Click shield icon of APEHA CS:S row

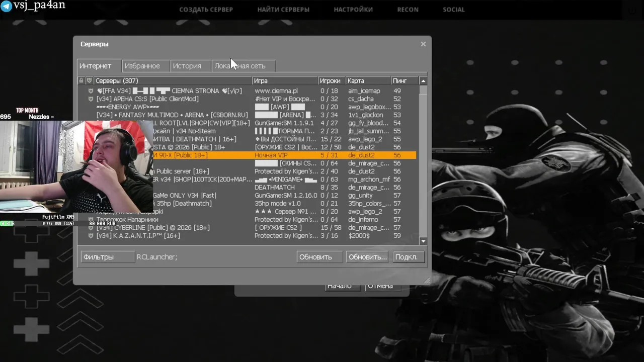click(x=91, y=99)
